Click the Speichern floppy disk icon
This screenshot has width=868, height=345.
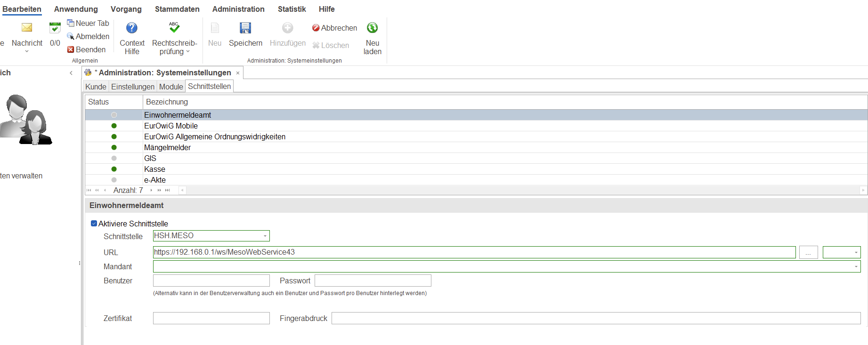point(245,28)
